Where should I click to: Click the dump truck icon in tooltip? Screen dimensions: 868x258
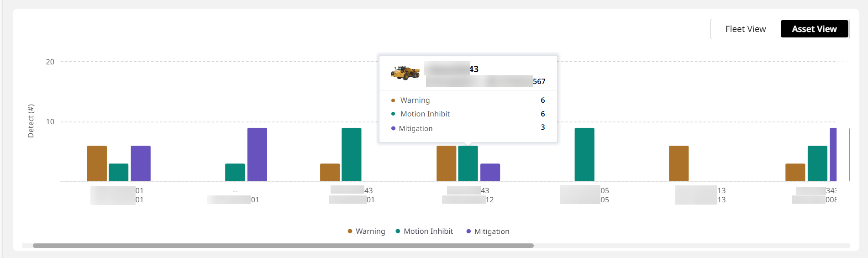[405, 73]
